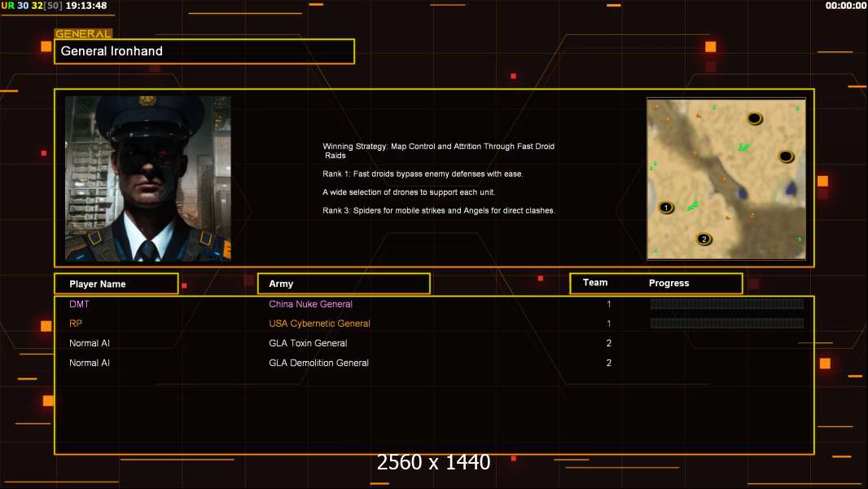
Task: Click the China Nuke General army entry
Action: pos(310,304)
